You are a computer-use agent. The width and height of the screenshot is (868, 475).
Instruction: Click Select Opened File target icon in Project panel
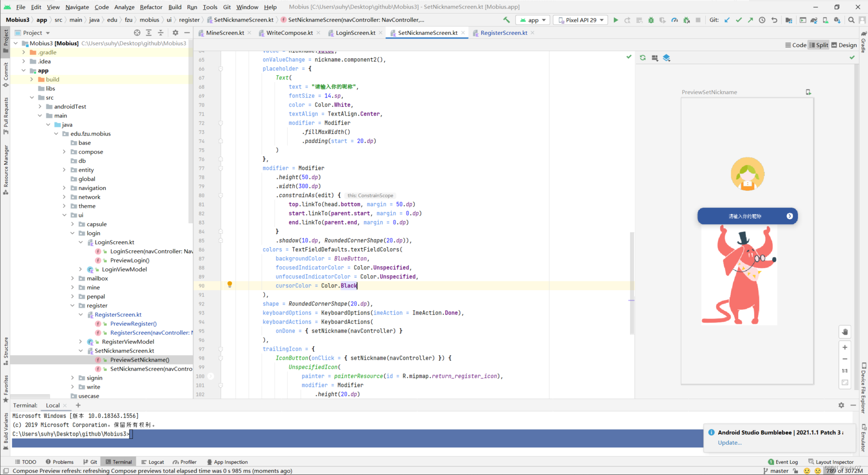click(x=137, y=33)
